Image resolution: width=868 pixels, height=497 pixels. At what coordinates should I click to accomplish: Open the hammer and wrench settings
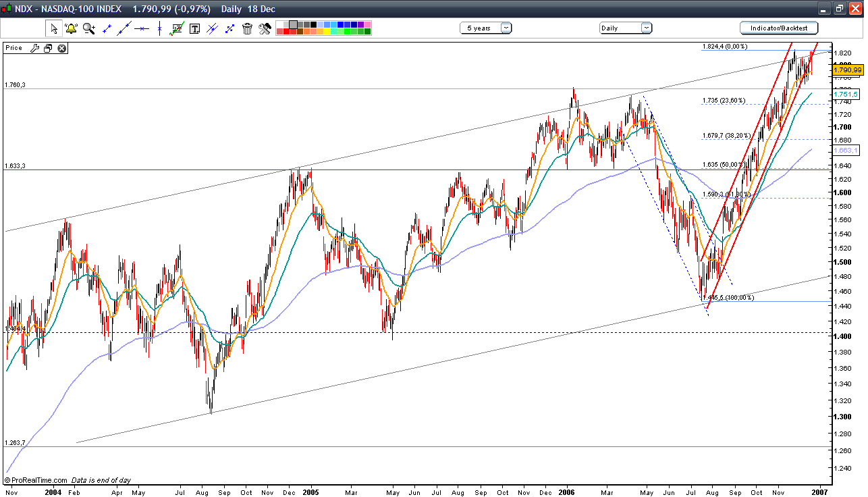pos(265,28)
